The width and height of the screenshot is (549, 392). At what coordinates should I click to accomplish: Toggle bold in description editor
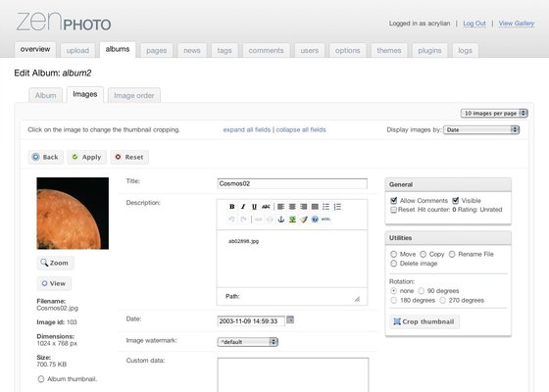coord(231,207)
